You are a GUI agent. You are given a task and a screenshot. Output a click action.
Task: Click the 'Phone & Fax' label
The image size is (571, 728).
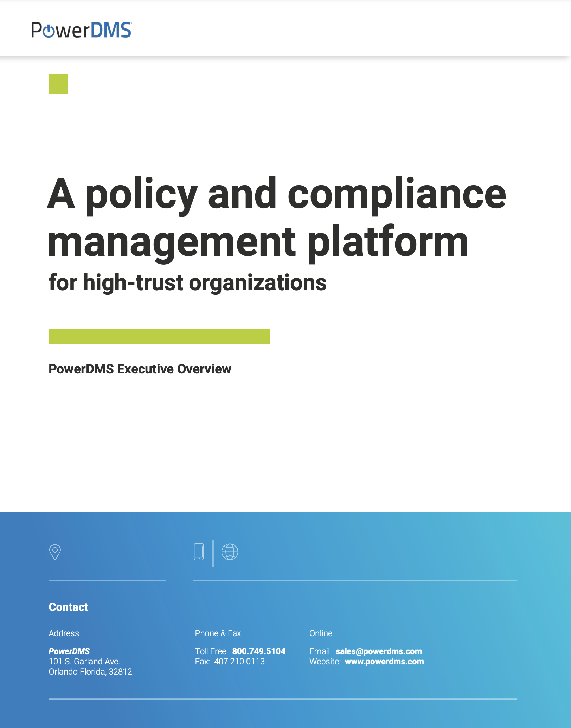218,633
